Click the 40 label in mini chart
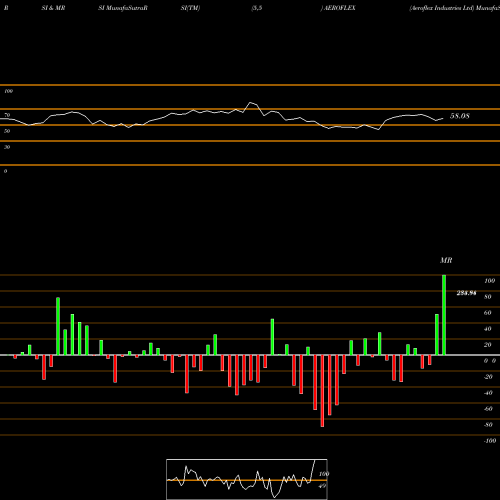The width and height of the screenshot is (500, 500). (x=322, y=486)
